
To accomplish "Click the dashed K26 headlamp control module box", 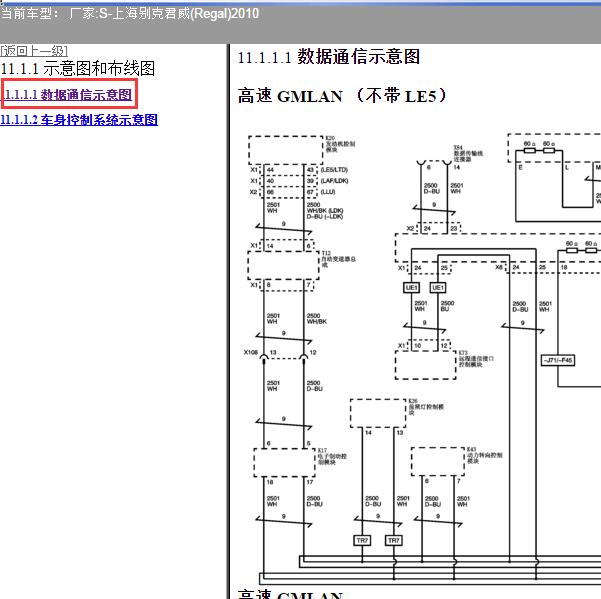I will (378, 413).
